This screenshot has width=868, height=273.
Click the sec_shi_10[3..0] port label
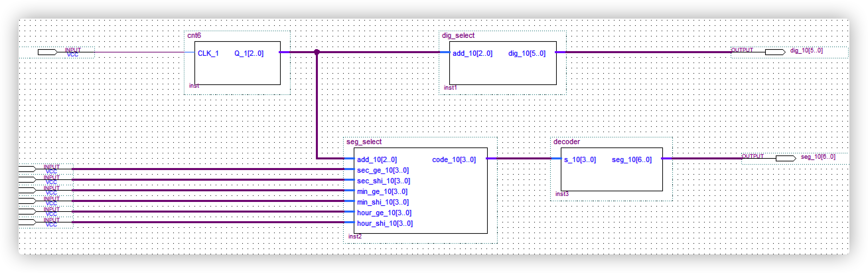point(384,181)
